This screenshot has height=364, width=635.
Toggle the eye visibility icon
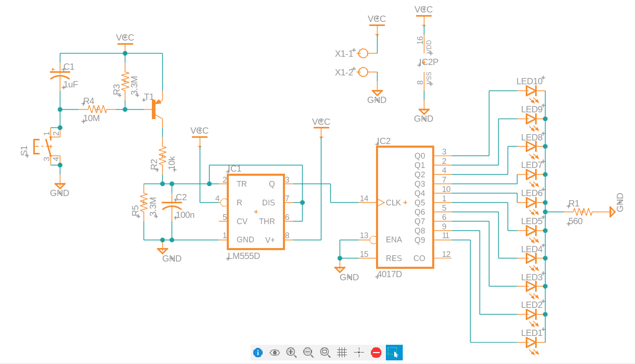[x=275, y=353]
